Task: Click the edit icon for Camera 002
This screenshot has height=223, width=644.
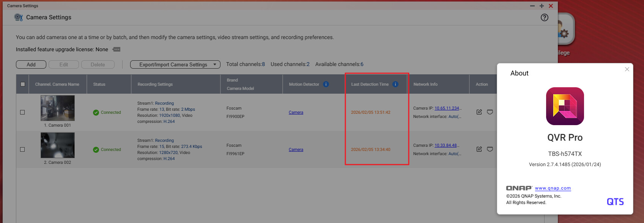Action: pyautogui.click(x=479, y=149)
